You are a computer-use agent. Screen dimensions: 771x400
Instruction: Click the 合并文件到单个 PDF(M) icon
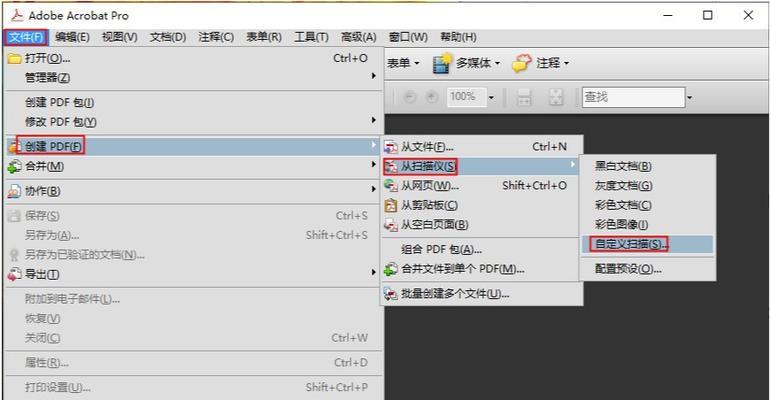click(x=391, y=269)
